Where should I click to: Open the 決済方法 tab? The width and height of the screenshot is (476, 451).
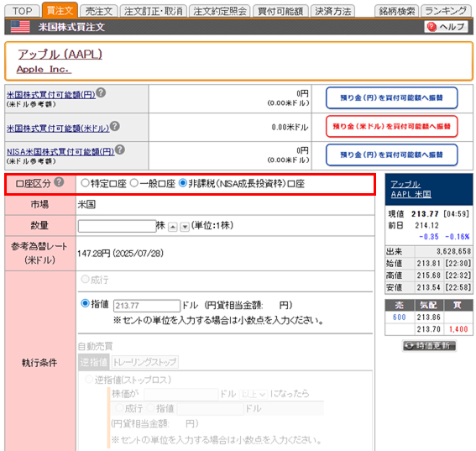[x=332, y=11]
